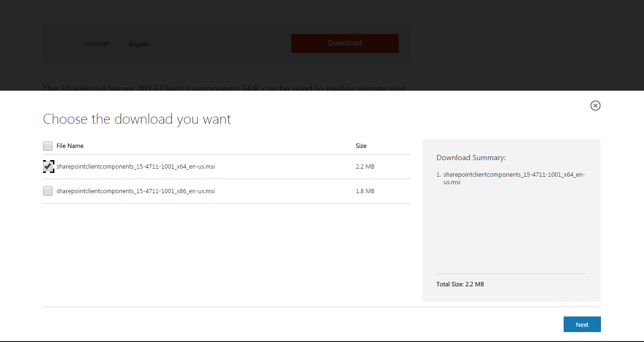The height and width of the screenshot is (342, 644).
Task: Click the File Name column header
Action: [x=69, y=146]
